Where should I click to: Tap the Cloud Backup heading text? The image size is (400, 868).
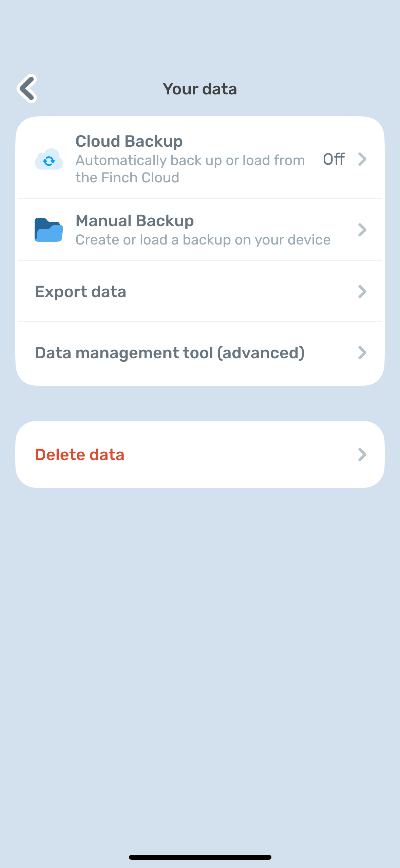[129, 141]
